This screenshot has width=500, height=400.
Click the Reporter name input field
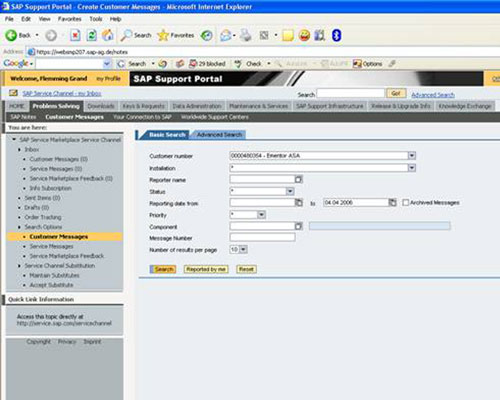[x=262, y=179]
